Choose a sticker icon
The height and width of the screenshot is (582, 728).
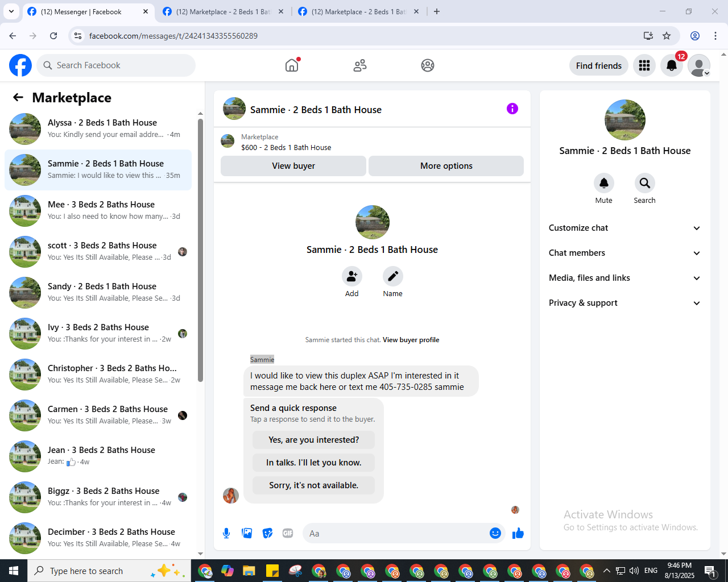tap(267, 533)
